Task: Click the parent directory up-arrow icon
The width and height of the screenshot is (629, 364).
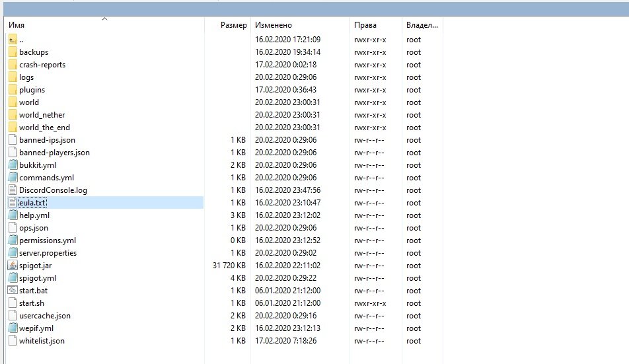Action: pos(13,39)
